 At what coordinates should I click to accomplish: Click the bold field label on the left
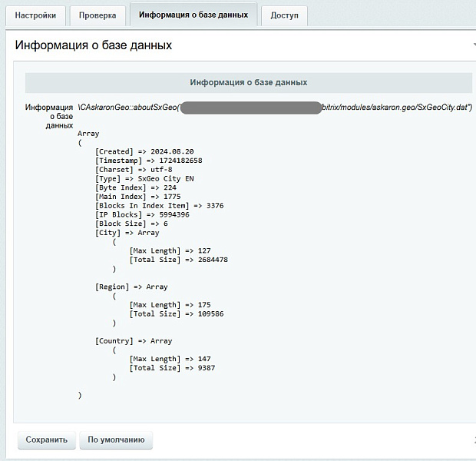(49, 116)
